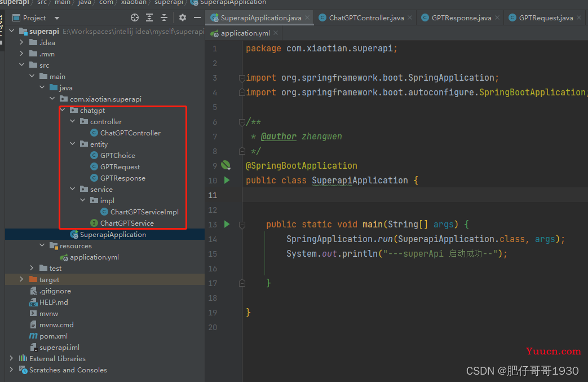Collapse the chatgpt package

(x=63, y=110)
